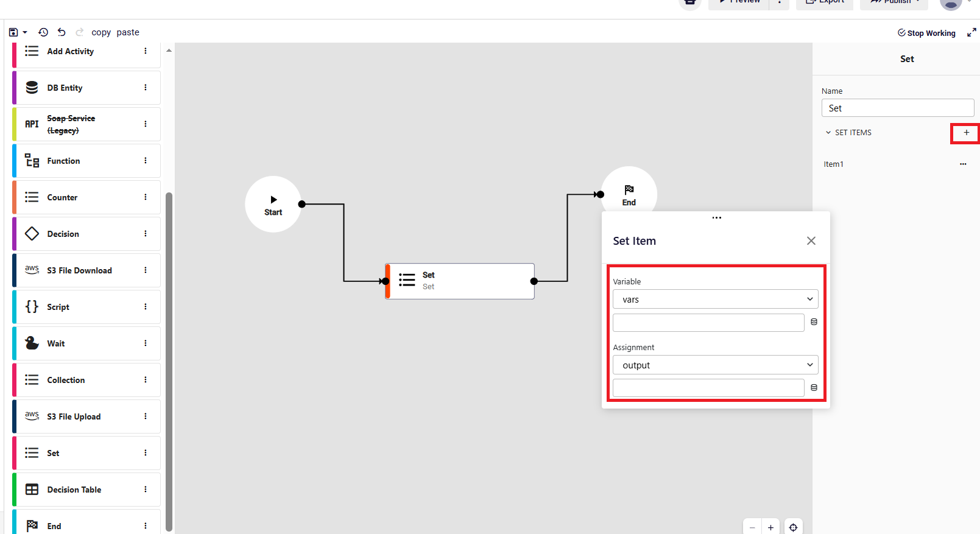
Task: Open the S3 File Download options menu
Action: tap(146, 270)
